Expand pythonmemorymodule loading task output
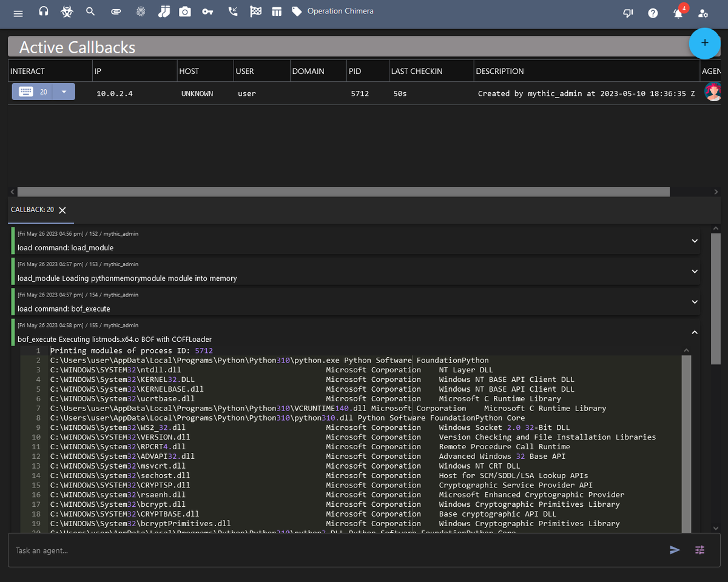 click(x=695, y=271)
